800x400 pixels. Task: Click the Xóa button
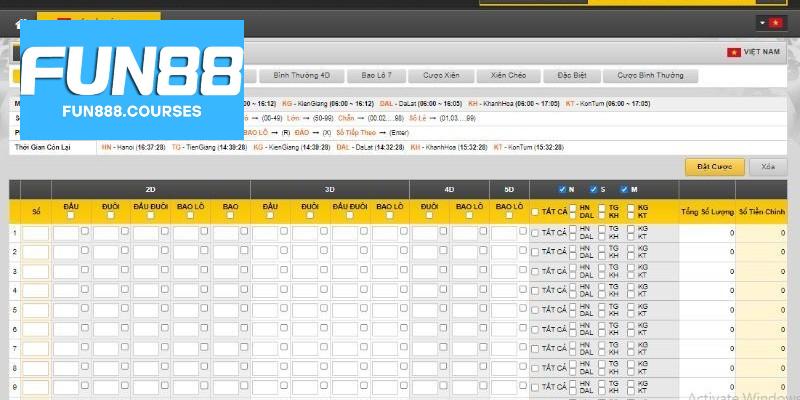tap(767, 167)
